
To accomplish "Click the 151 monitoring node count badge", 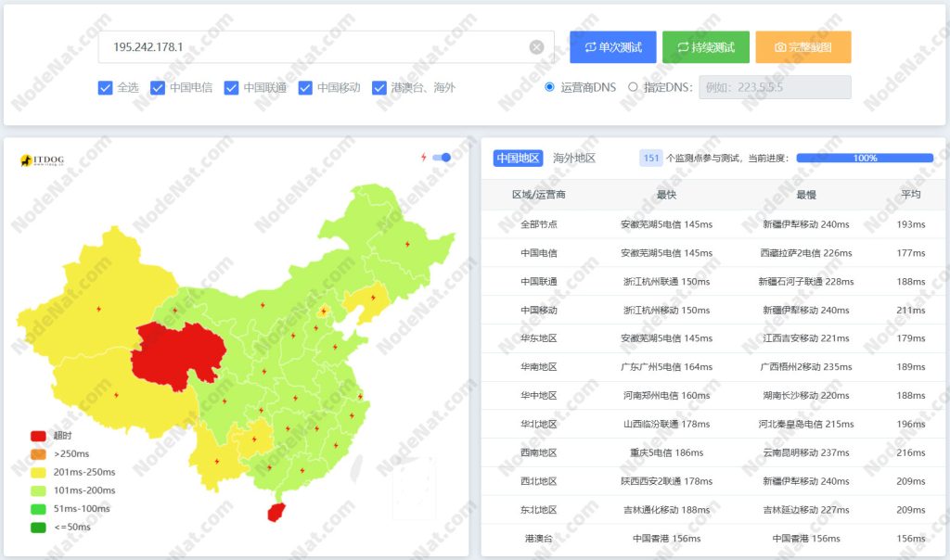I will click(x=651, y=158).
